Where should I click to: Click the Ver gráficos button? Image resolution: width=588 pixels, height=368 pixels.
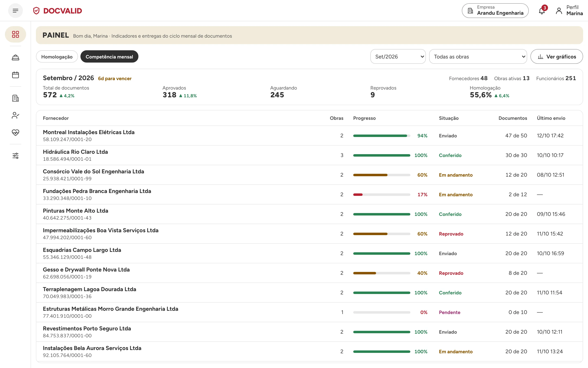(x=557, y=56)
